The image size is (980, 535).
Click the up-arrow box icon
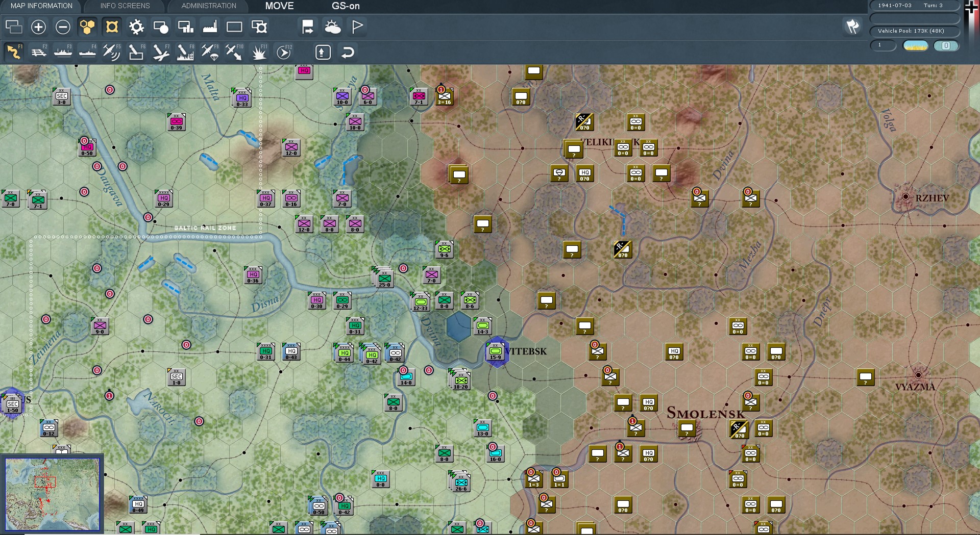(x=323, y=52)
